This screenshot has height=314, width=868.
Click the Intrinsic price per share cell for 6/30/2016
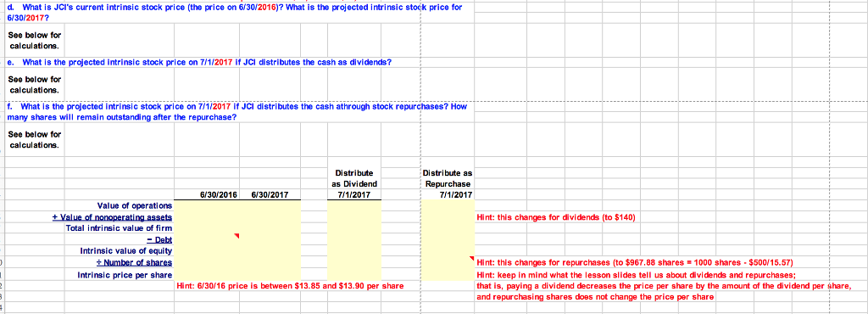click(x=207, y=275)
